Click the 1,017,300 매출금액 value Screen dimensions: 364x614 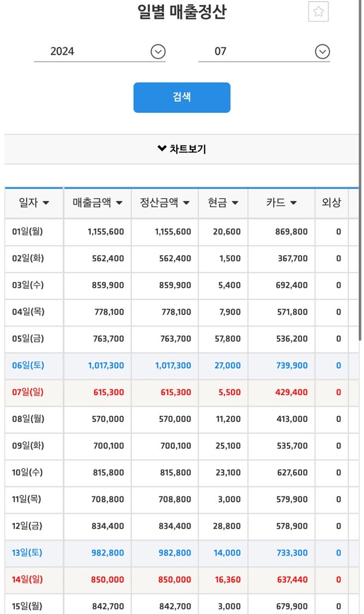coord(106,366)
